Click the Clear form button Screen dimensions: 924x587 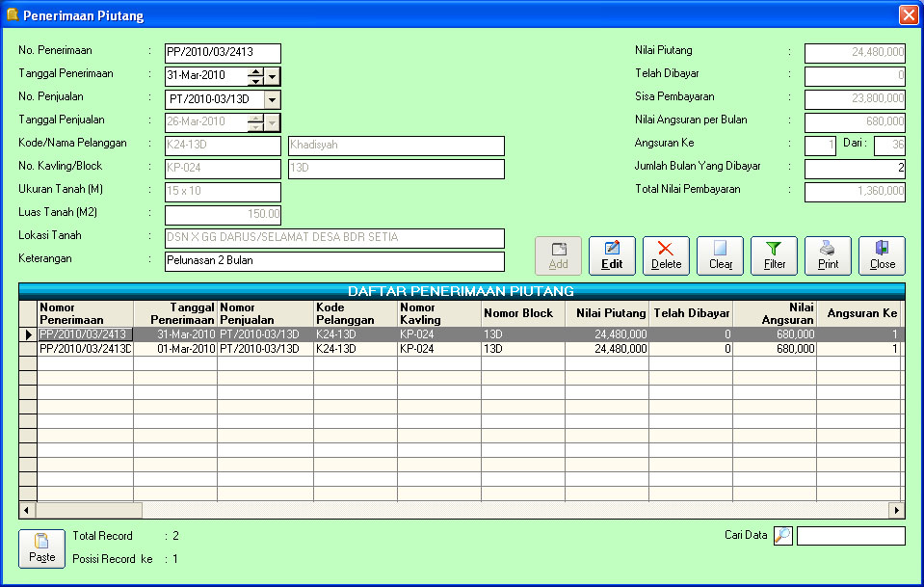[x=720, y=255]
